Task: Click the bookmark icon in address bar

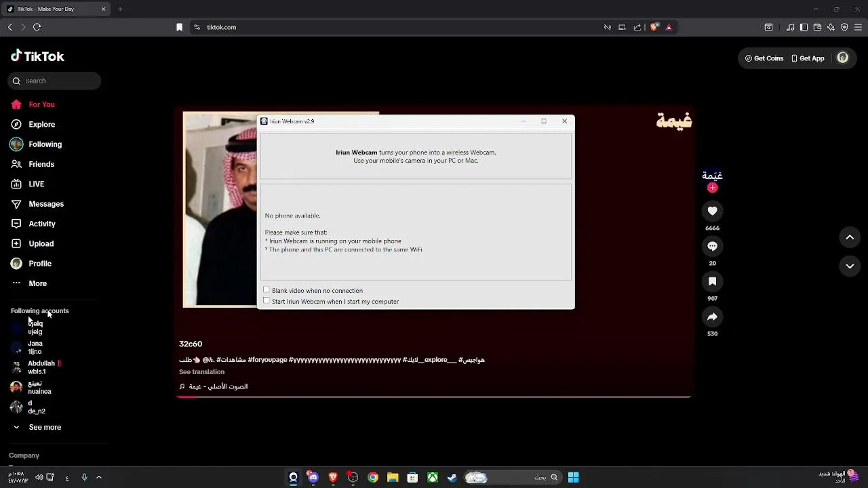Action: click(x=180, y=27)
